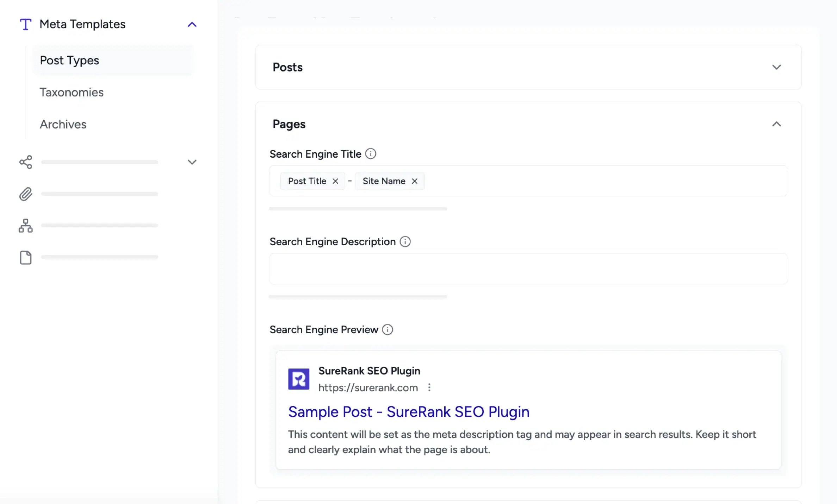The height and width of the screenshot is (504, 837).
Task: Open Post Types in sidebar
Action: coord(113,60)
